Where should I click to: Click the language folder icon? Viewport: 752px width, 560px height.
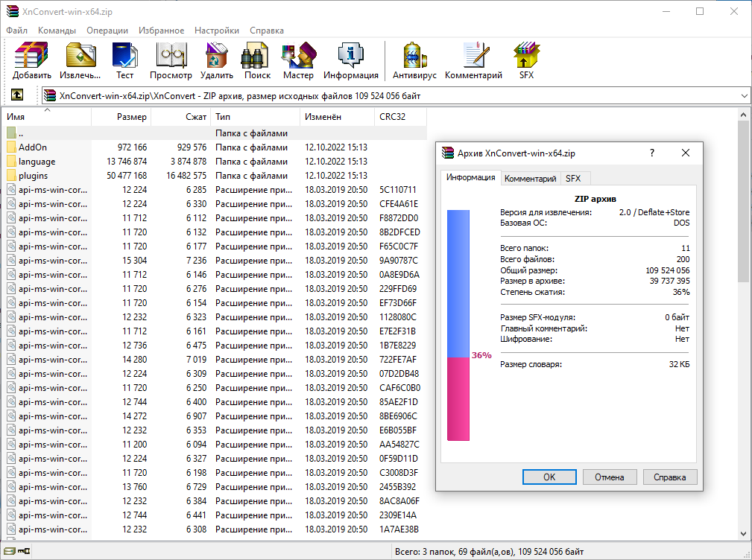click(x=11, y=162)
